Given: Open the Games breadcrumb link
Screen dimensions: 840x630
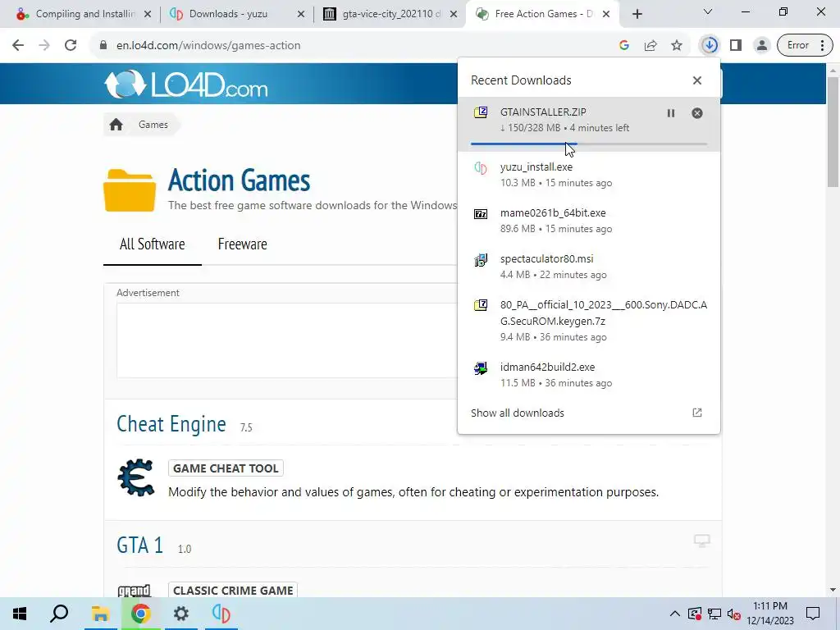Looking at the screenshot, I should pyautogui.click(x=153, y=125).
